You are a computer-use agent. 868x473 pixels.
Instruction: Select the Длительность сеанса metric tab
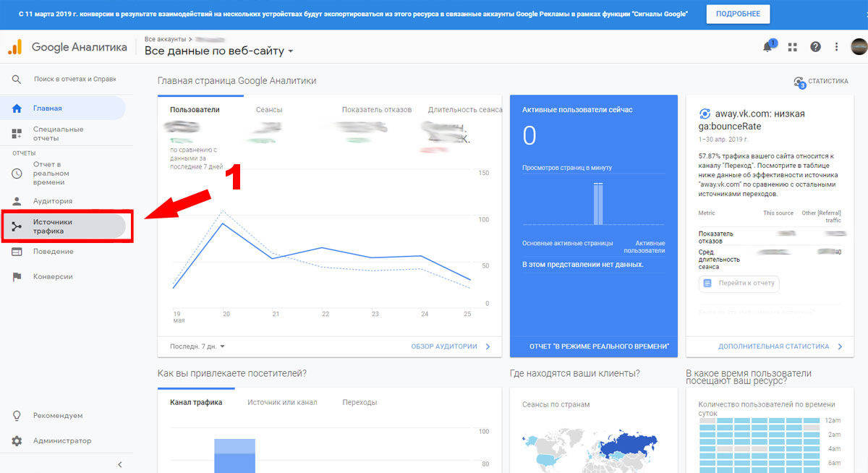465,110
